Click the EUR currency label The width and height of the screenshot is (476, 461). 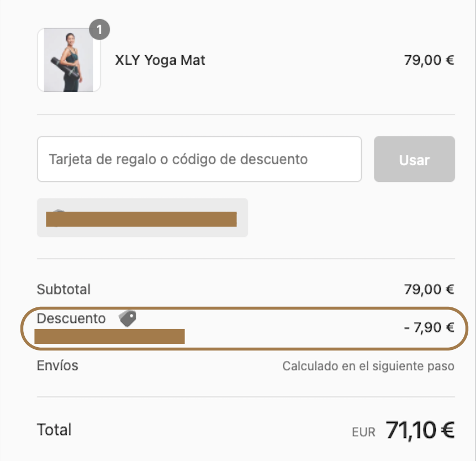click(x=363, y=432)
